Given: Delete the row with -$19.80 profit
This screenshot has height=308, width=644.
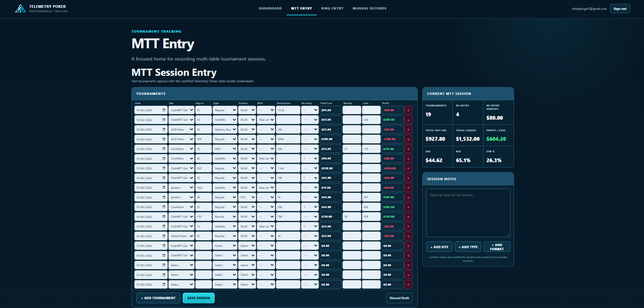Looking at the screenshot, I should click(x=408, y=188).
